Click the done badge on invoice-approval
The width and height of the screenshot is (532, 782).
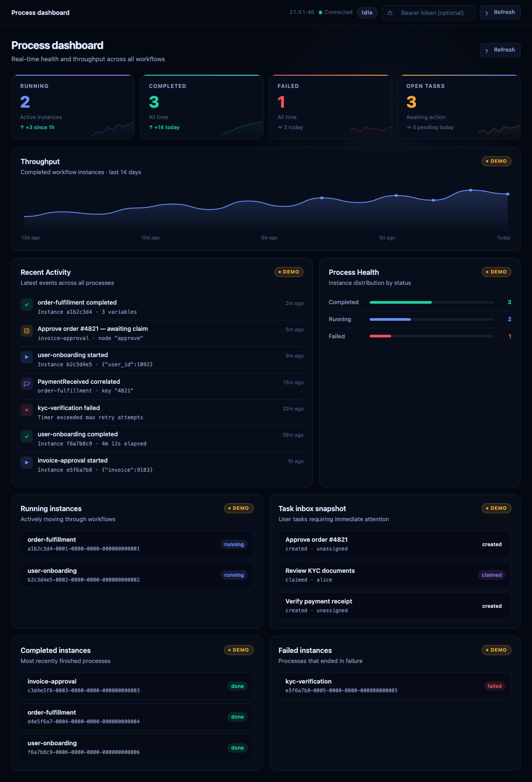[238, 686]
